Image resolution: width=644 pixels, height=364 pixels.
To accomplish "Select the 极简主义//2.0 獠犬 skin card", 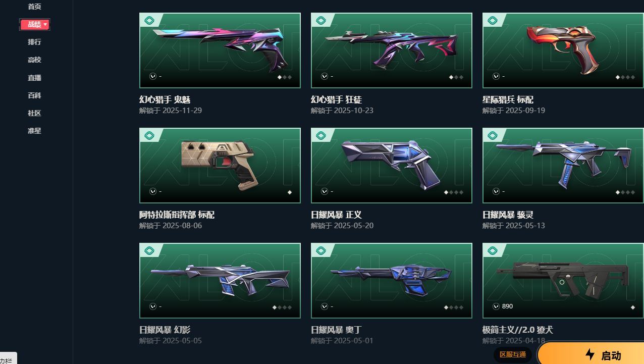I will [563, 281].
